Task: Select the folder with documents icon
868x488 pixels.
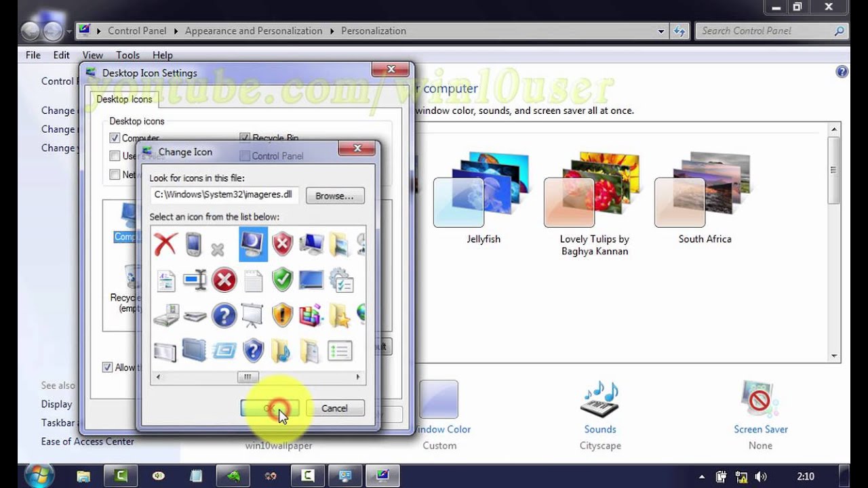Action: click(x=311, y=351)
